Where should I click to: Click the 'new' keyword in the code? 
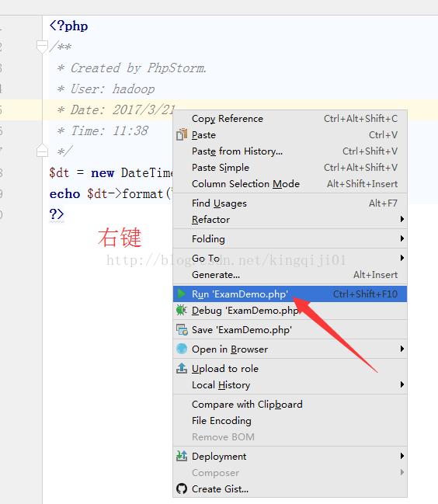tap(103, 173)
